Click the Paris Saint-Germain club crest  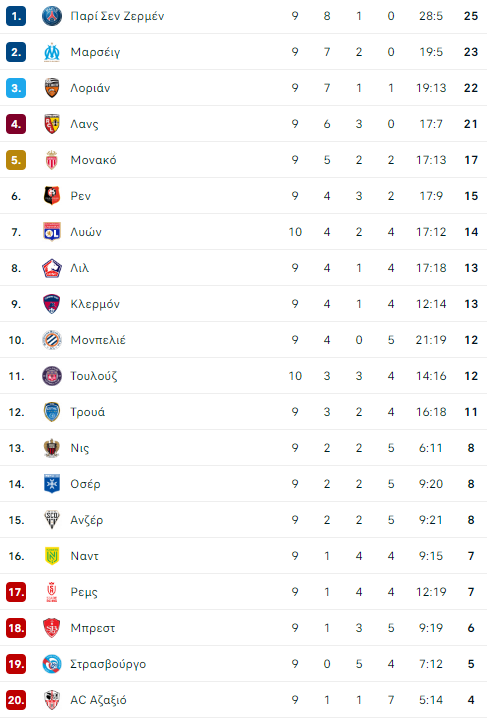coord(52,16)
